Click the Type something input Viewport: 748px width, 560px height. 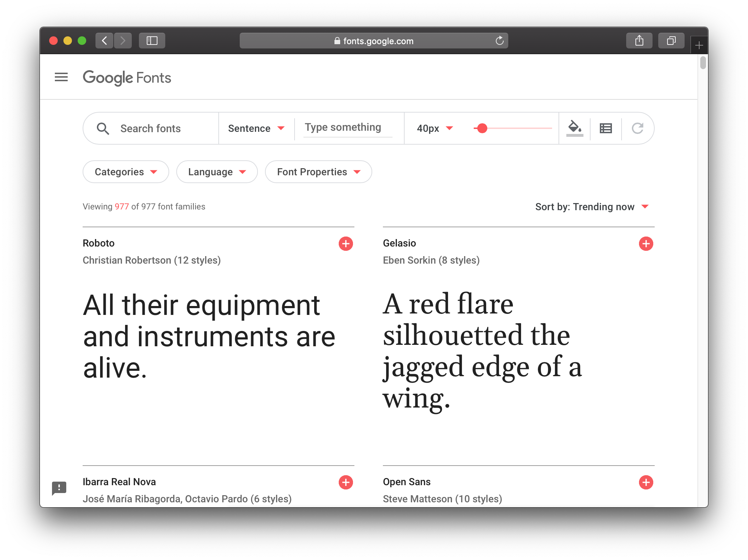[x=348, y=128]
